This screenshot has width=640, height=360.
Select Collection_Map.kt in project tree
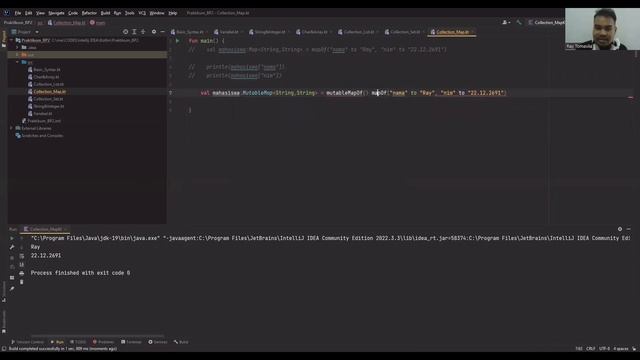(47, 91)
